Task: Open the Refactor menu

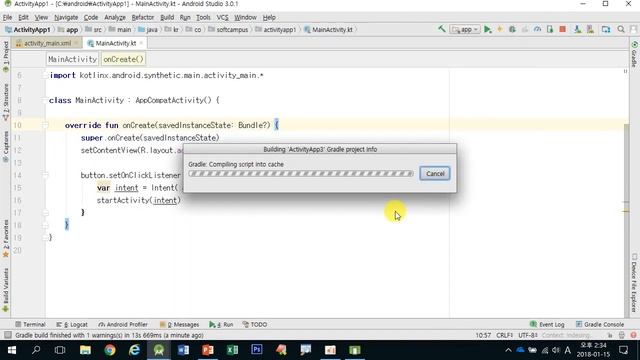Action: click(x=142, y=17)
